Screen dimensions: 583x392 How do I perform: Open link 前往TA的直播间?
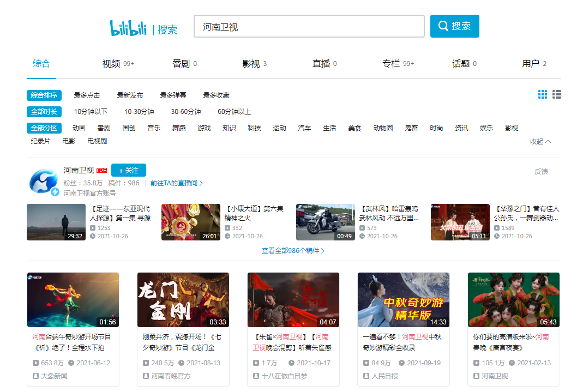(x=176, y=183)
